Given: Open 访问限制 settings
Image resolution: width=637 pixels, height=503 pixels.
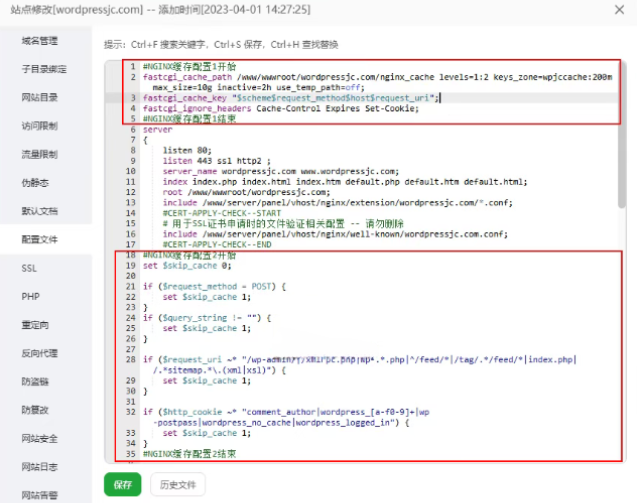Looking at the screenshot, I should [x=41, y=126].
